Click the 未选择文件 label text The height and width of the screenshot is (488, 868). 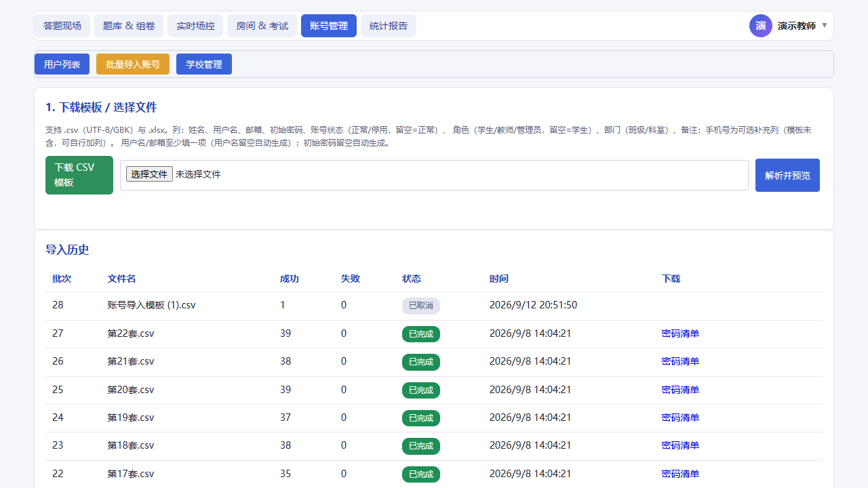(198, 174)
